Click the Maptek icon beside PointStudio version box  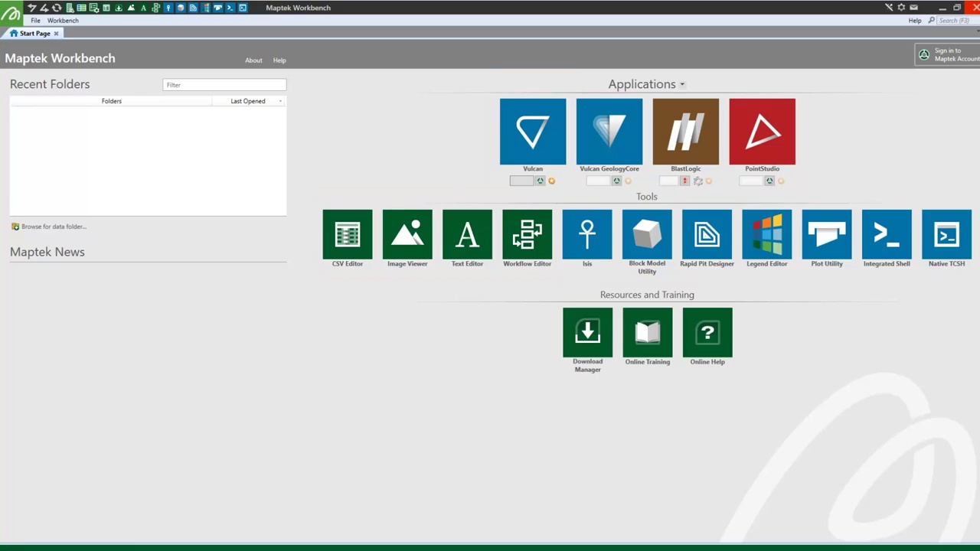tap(770, 181)
